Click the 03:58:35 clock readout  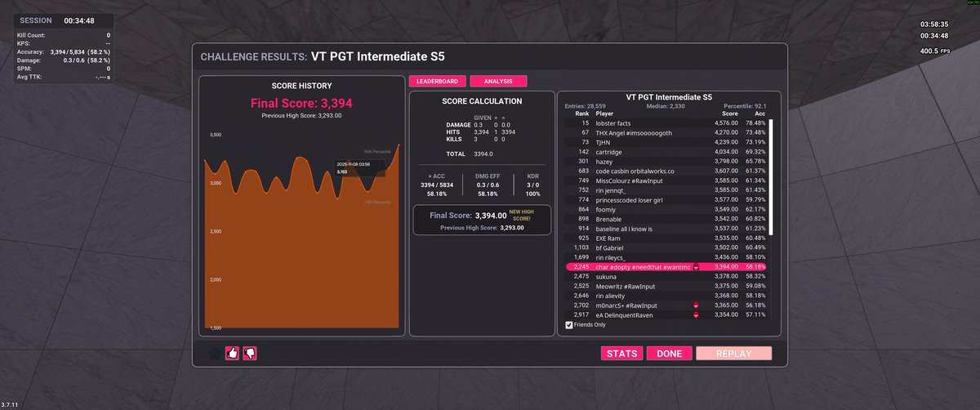934,25
